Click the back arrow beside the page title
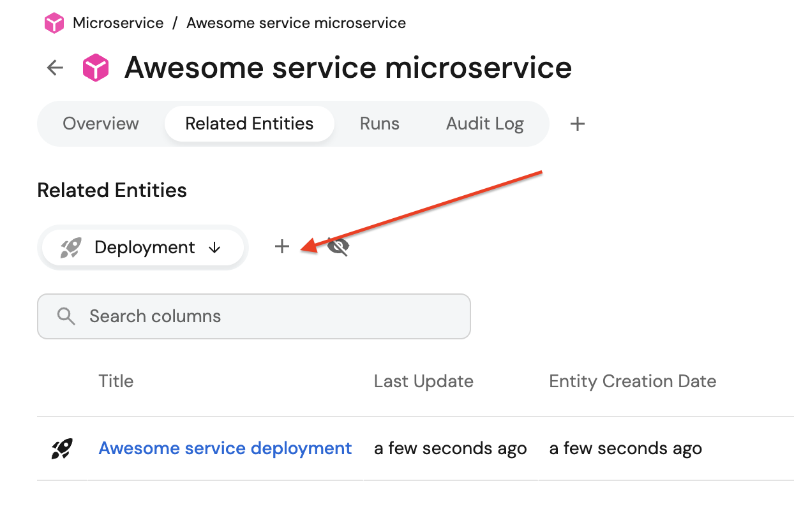Viewport: 794px width, 532px height. 56,68
